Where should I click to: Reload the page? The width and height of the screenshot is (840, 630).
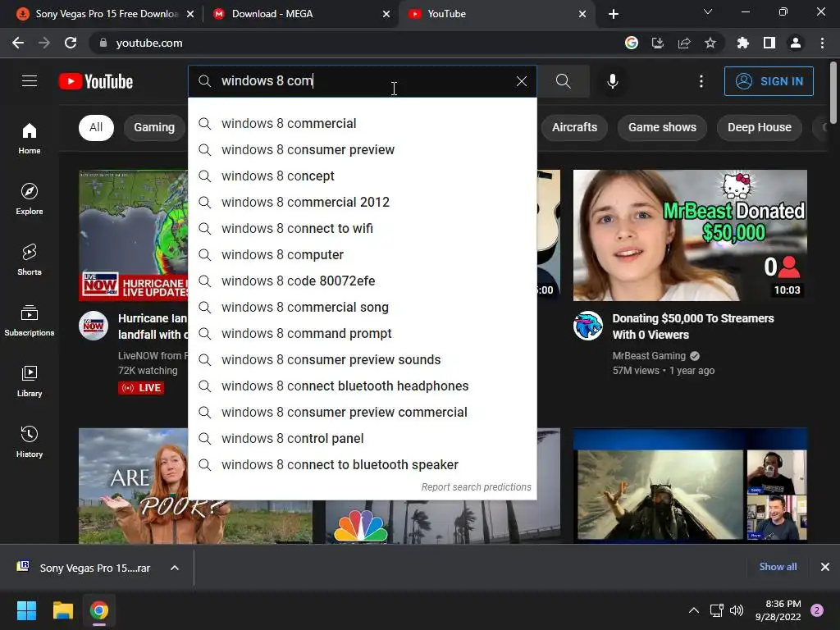point(71,43)
